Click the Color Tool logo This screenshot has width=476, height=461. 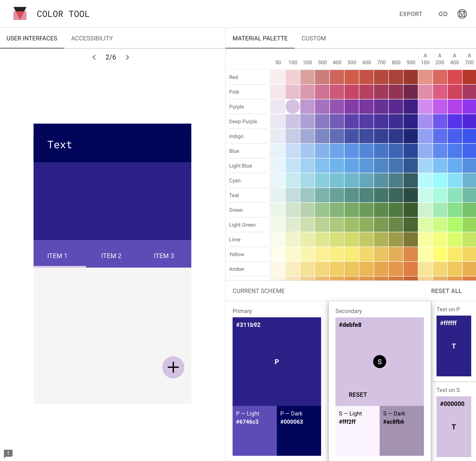point(20,14)
